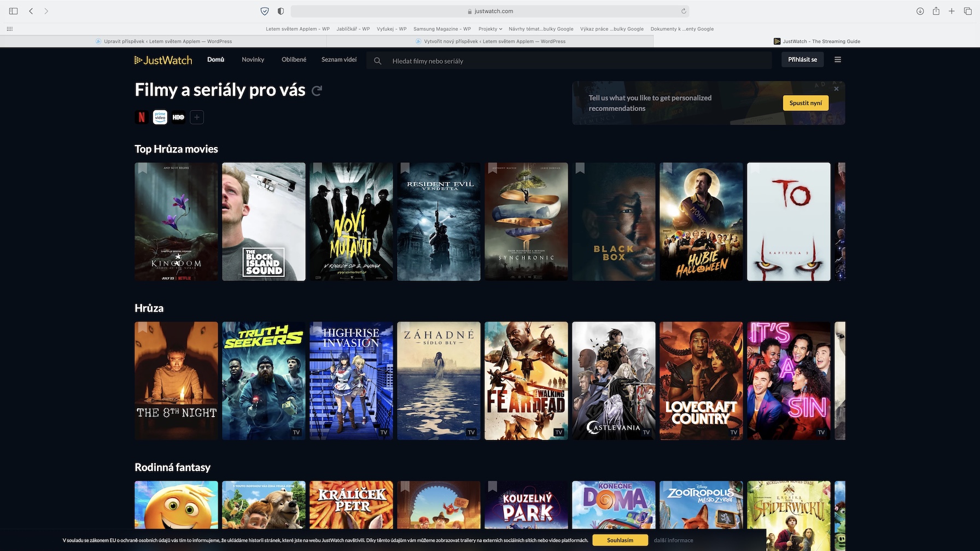The width and height of the screenshot is (980, 551).
Task: Click the justwatch.com address bar
Action: pos(489,11)
